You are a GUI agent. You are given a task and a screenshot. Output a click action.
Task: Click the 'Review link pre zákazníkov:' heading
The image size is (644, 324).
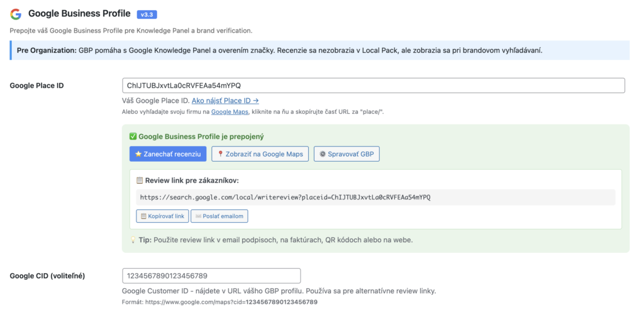click(192, 181)
